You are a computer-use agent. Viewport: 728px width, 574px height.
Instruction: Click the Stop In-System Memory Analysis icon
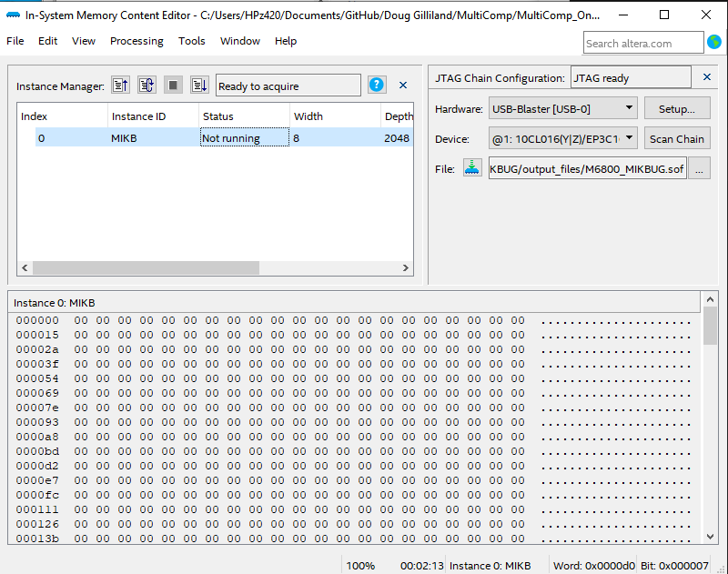coord(173,86)
